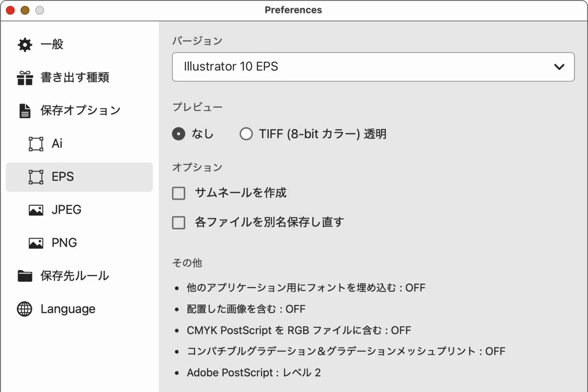Click the gift icon beside 書き出す種類
Screen dimensions: 588x392
pyautogui.click(x=24, y=77)
